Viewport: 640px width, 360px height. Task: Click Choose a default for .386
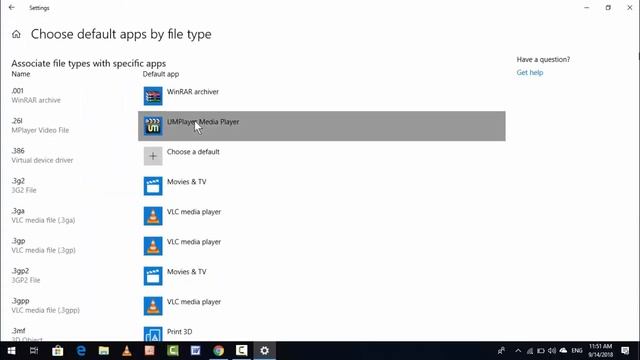click(x=322, y=156)
